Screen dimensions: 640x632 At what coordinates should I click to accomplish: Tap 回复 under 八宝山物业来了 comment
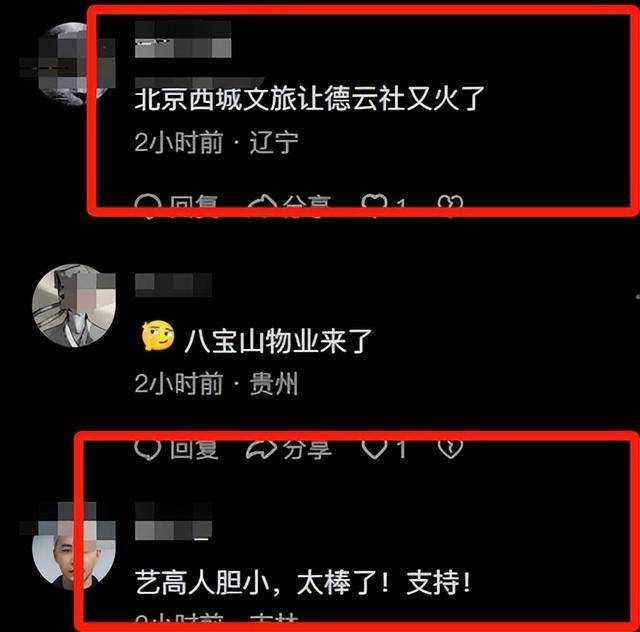point(176,449)
